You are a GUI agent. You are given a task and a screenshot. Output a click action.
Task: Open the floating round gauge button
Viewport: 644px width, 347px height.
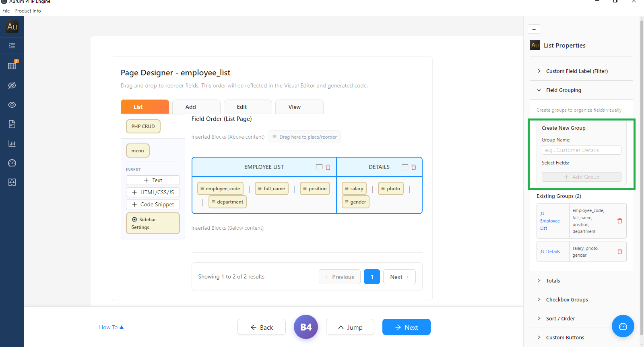[623, 326]
